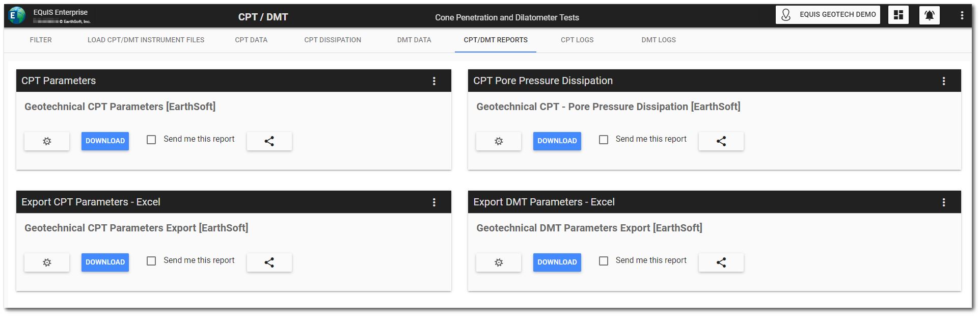Viewport: 980px width, 316px height.
Task: Open the dashboard grid icon in header
Action: (899, 15)
